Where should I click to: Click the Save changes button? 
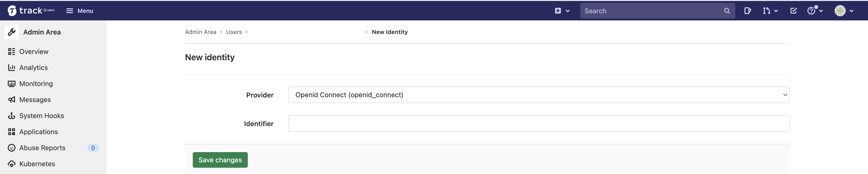(220, 160)
